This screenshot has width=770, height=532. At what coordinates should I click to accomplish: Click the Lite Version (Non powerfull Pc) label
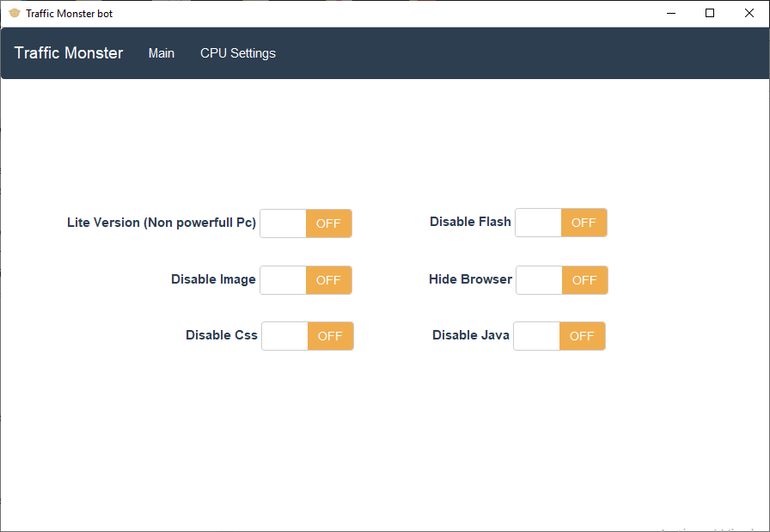coord(161,223)
